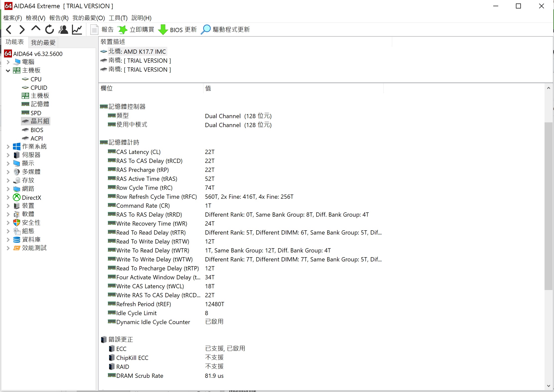Click the 軟體 software tree icon
Screen dimensions: 554x392
click(17, 214)
